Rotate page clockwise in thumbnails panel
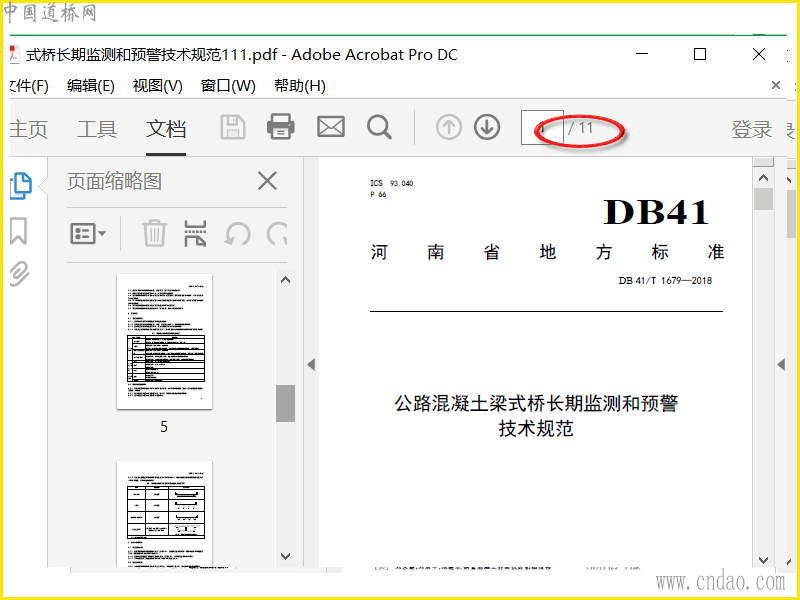 (277, 234)
